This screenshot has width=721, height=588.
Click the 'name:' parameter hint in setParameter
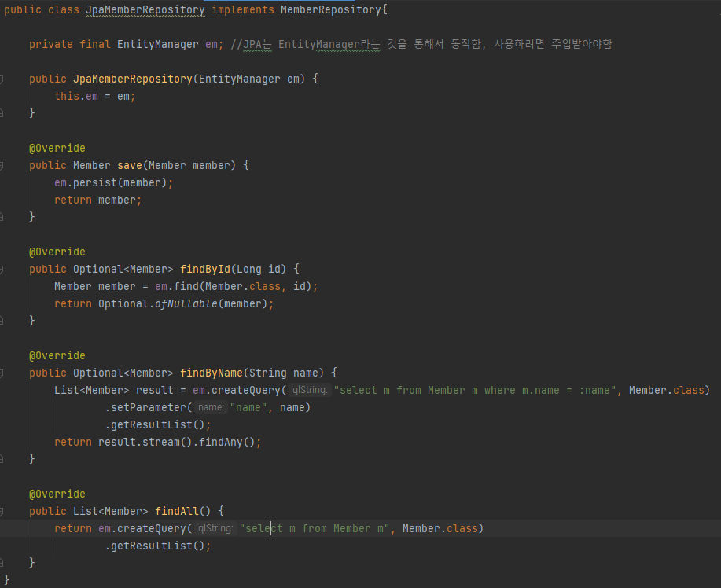tap(211, 408)
